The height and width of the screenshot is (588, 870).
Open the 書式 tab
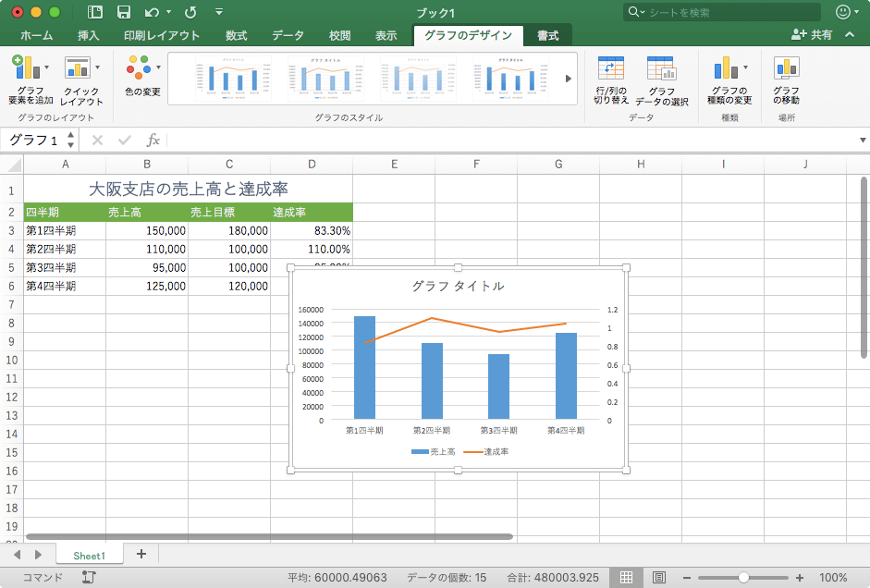[547, 35]
